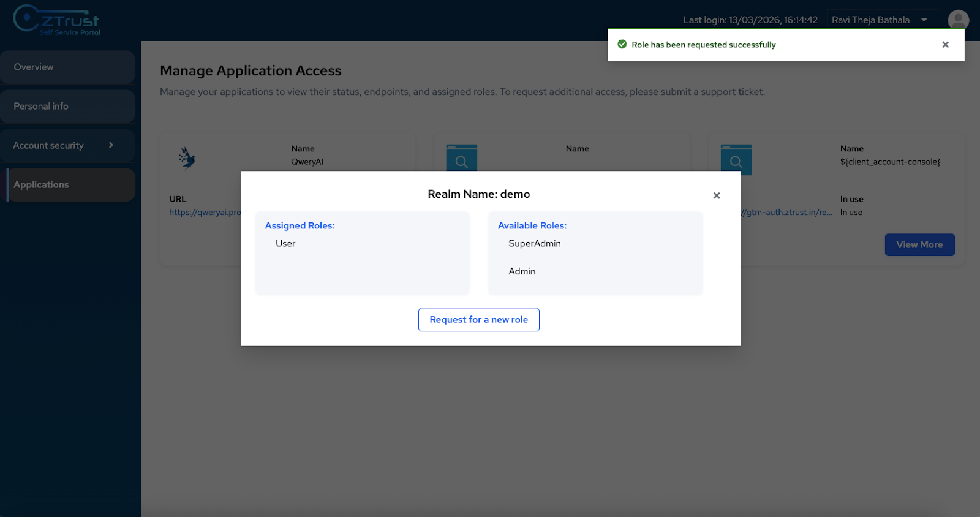Dismiss the role requested success notification
The width and height of the screenshot is (980, 517).
point(945,45)
